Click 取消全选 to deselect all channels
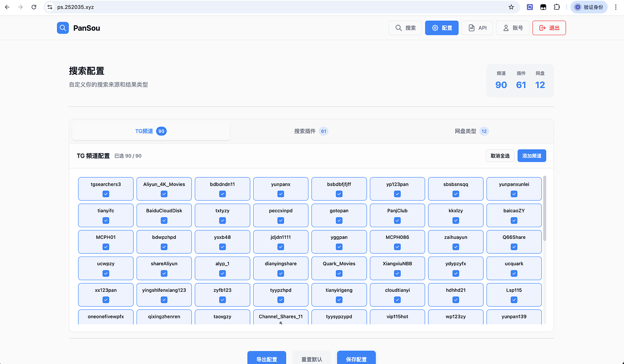624x364 pixels. (x=500, y=156)
